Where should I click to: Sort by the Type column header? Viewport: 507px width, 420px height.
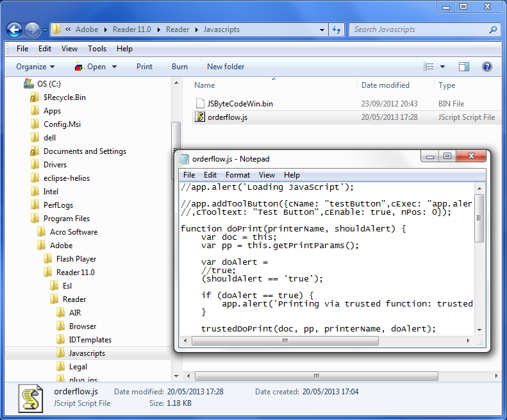[x=447, y=85]
